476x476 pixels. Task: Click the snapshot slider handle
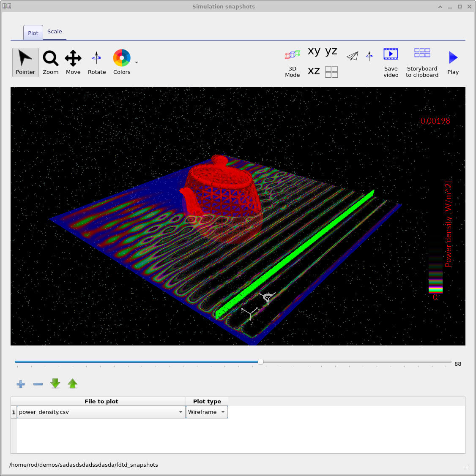pyautogui.click(x=261, y=362)
